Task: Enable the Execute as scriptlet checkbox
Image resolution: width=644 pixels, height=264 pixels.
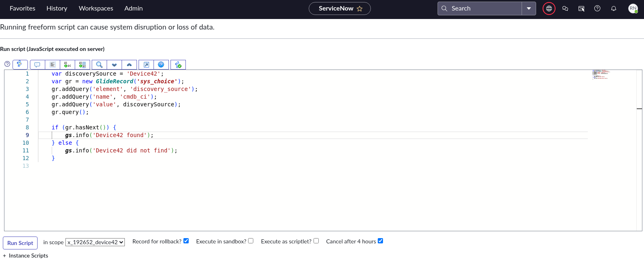Action: [316, 241]
